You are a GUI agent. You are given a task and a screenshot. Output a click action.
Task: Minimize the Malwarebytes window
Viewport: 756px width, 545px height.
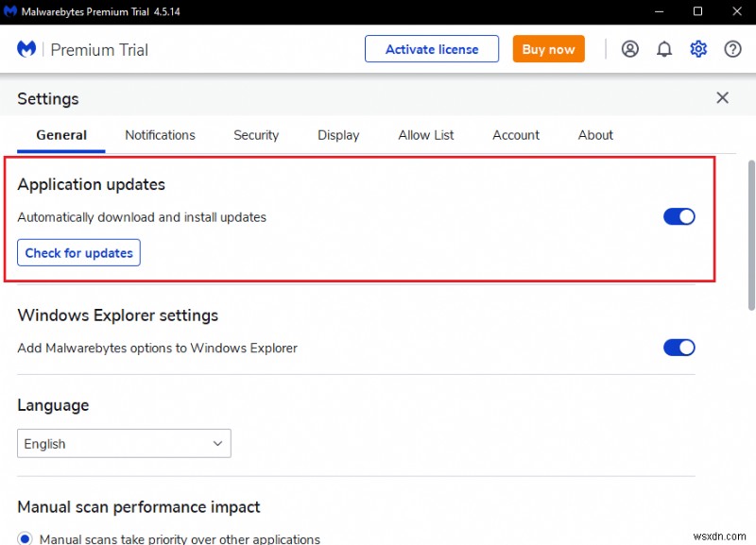click(659, 11)
